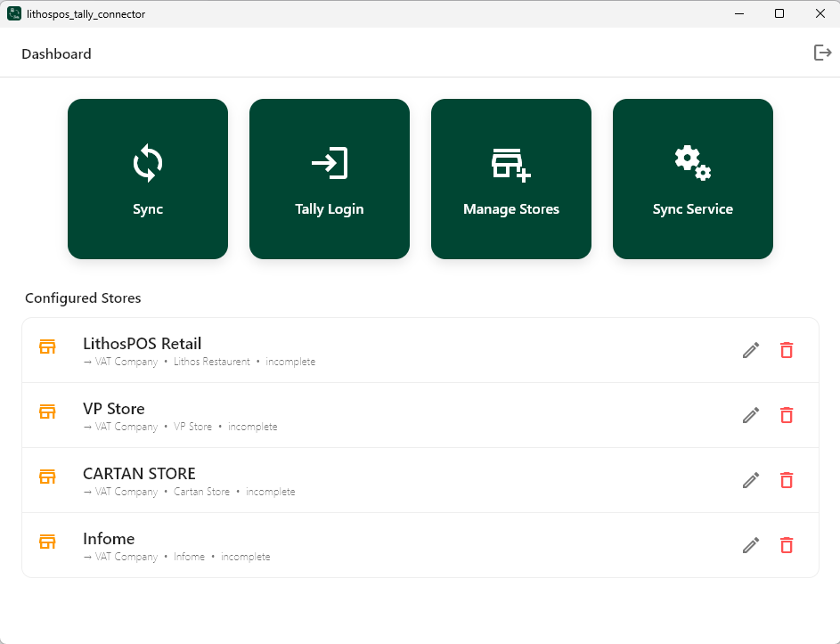Click the store icon beside LithosPOS Retail
Screen dimensions: 840x644
(x=47, y=346)
